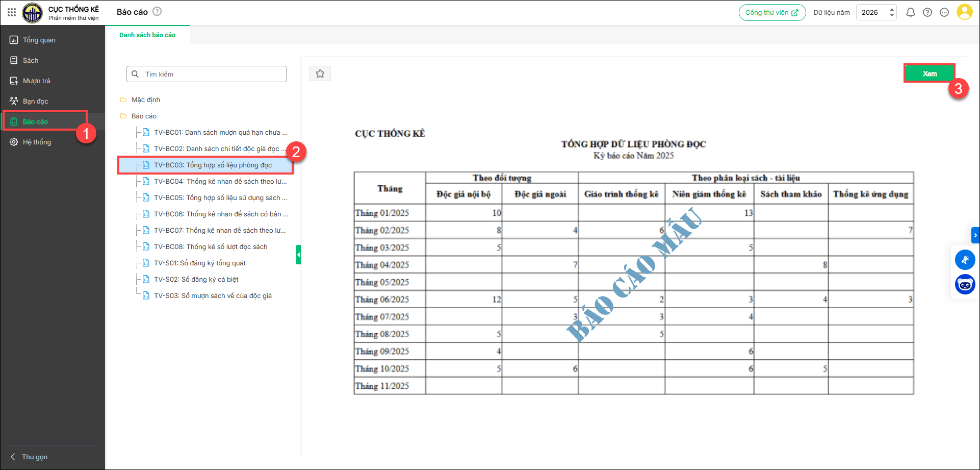Collapse sidebar using Thu gọn
Image resolution: width=980 pixels, height=470 pixels.
pyautogui.click(x=34, y=457)
